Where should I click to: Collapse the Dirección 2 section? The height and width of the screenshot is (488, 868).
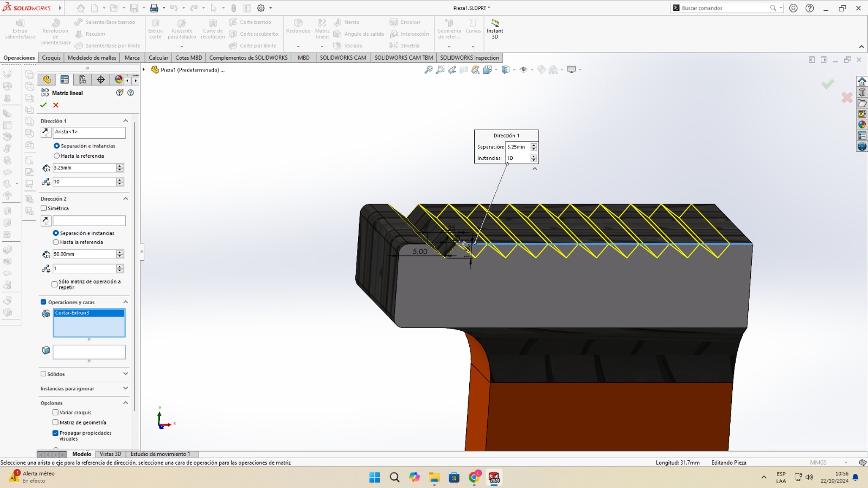pyautogui.click(x=125, y=198)
